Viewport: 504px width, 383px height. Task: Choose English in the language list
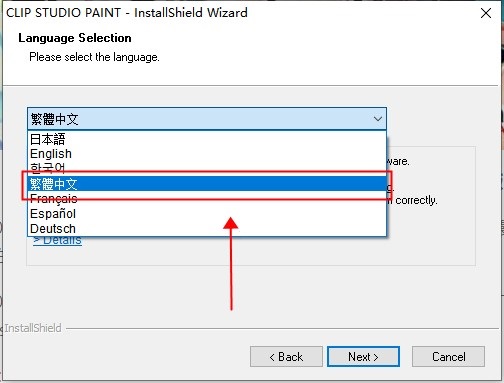(x=207, y=154)
